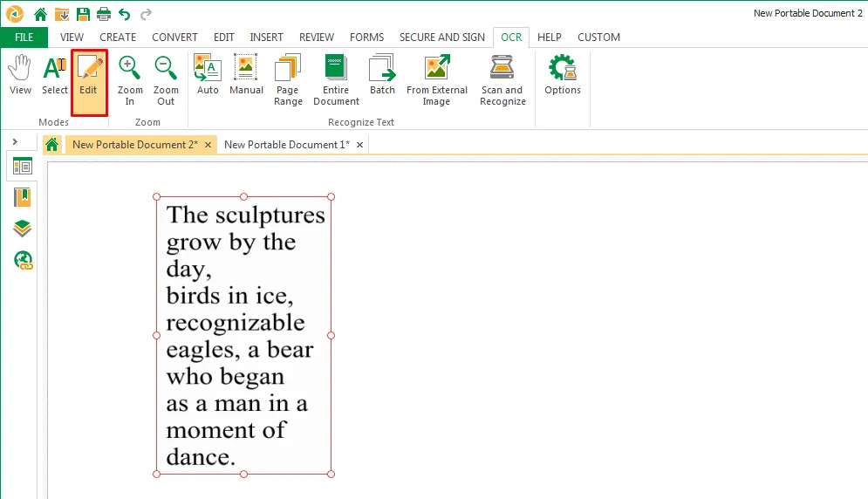Viewport: 868px width, 499px height.
Task: Click Zoom In magnifier
Action: [129, 80]
